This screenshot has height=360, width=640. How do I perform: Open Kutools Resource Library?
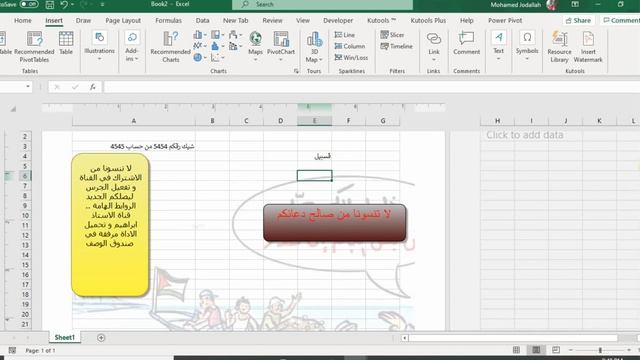559,47
